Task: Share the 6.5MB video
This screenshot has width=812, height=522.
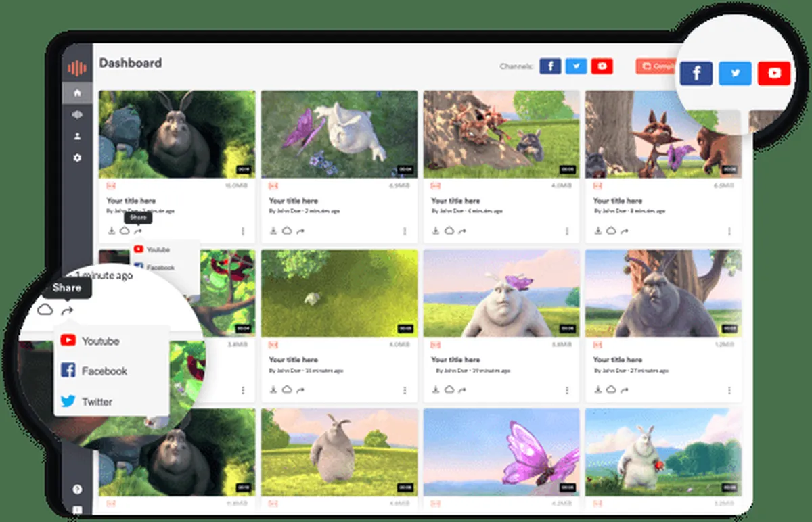Action: point(624,231)
